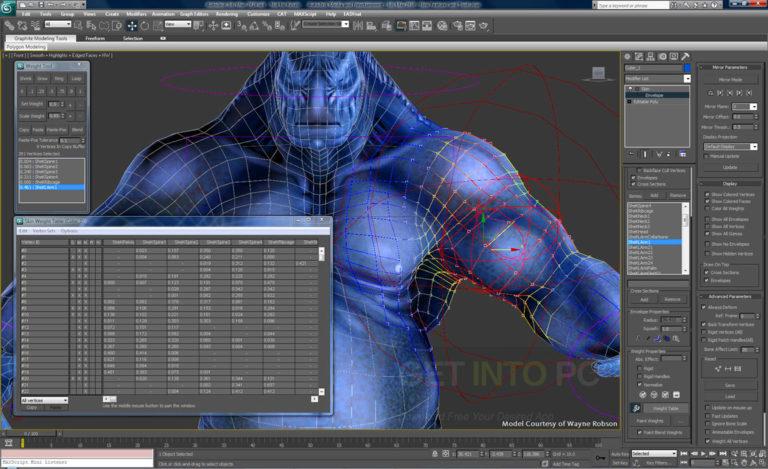Open the Mirror Plane dropdown
The height and width of the screenshot is (469, 768).
[744, 106]
